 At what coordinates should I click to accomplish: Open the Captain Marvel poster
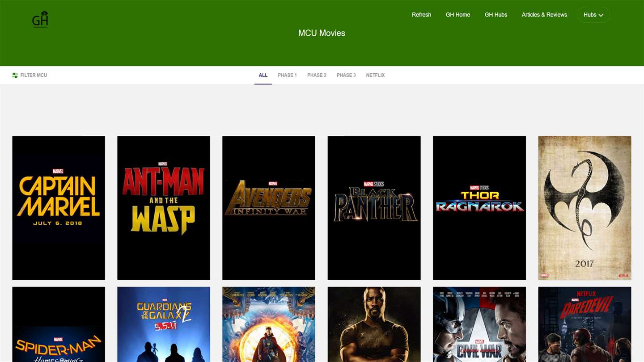click(59, 208)
